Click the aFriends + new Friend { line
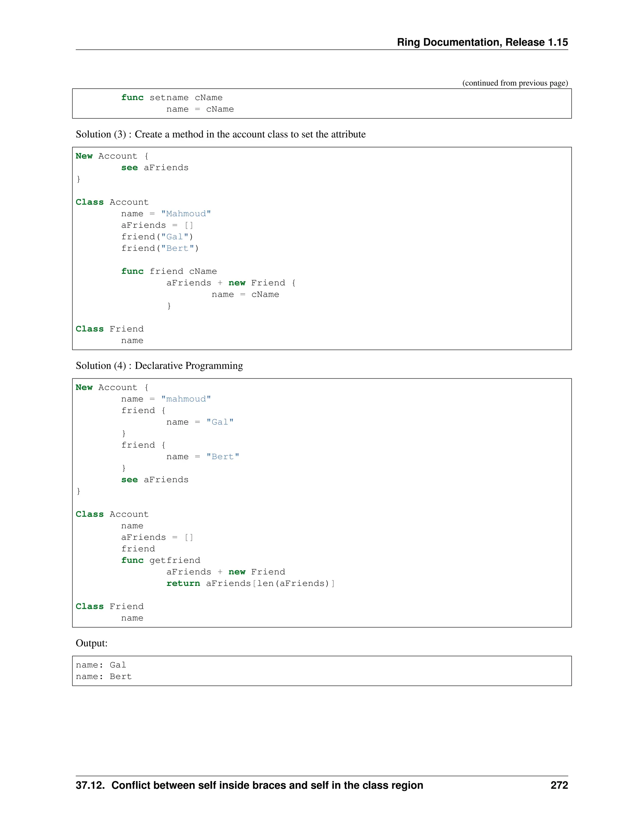The width and height of the screenshot is (644, 833). (231, 283)
